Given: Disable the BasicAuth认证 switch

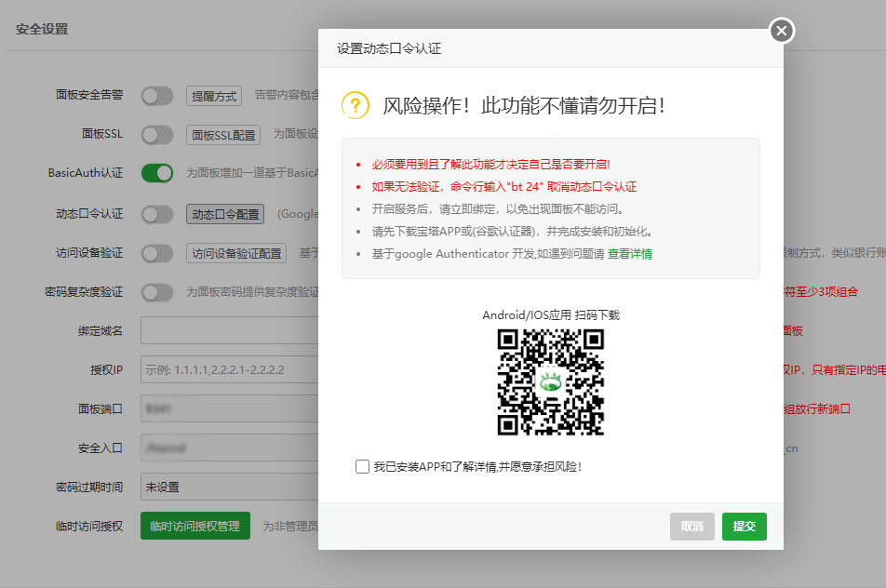Looking at the screenshot, I should coord(157,173).
